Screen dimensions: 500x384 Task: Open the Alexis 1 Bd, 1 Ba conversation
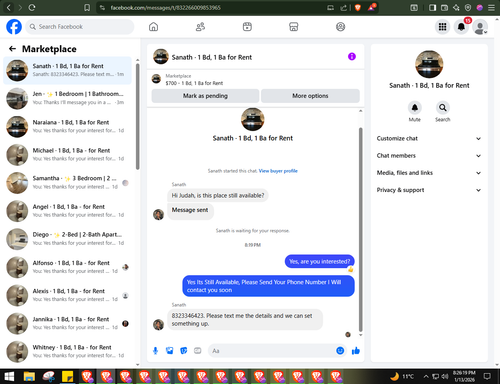click(67, 295)
